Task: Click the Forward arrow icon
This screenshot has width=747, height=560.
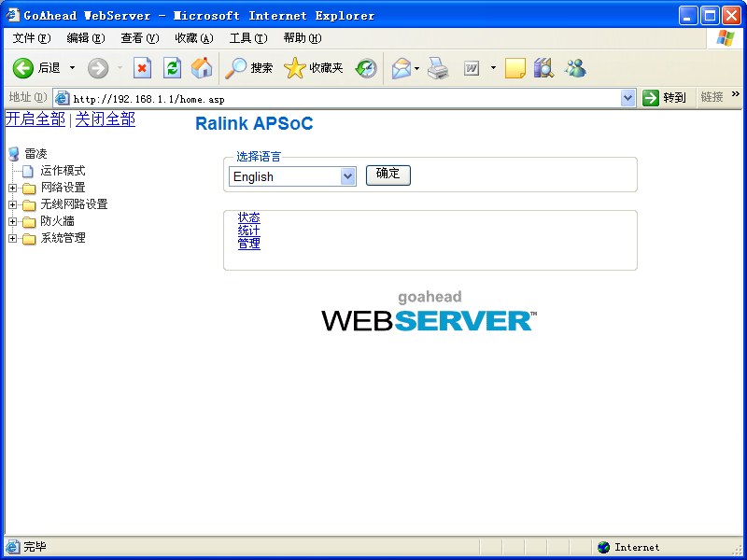Action: coord(98,68)
